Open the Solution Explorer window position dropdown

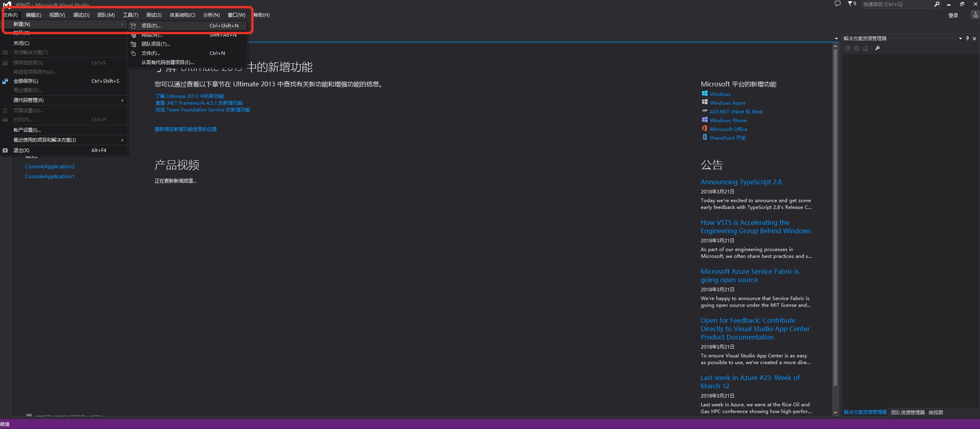(x=960, y=39)
